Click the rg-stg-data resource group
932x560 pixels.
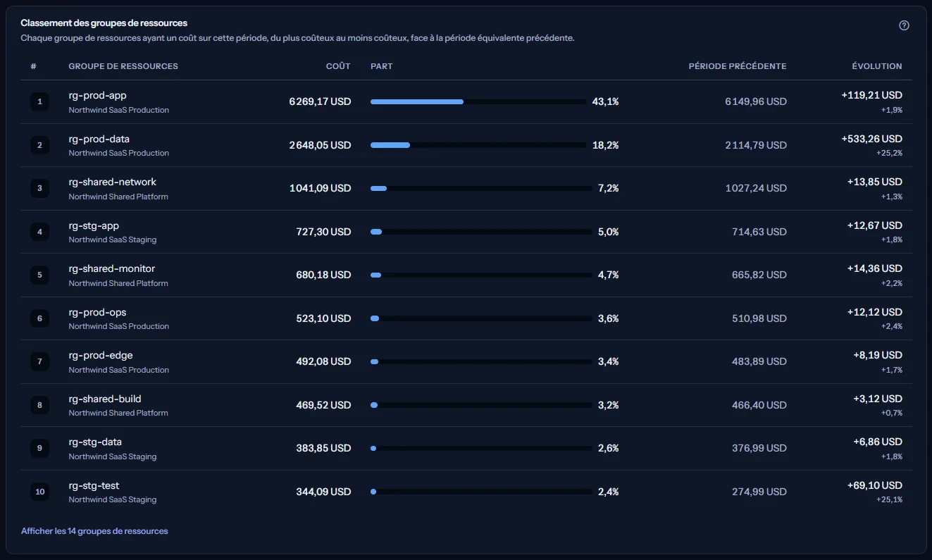(95, 442)
